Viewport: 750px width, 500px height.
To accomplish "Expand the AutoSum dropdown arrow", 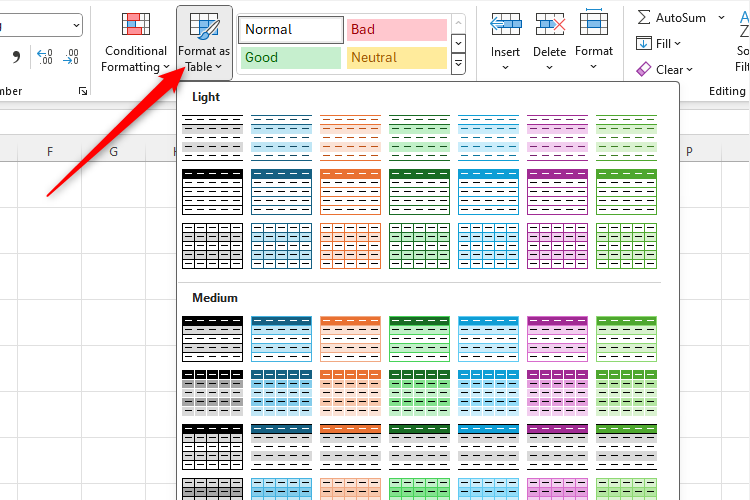I will (721, 18).
